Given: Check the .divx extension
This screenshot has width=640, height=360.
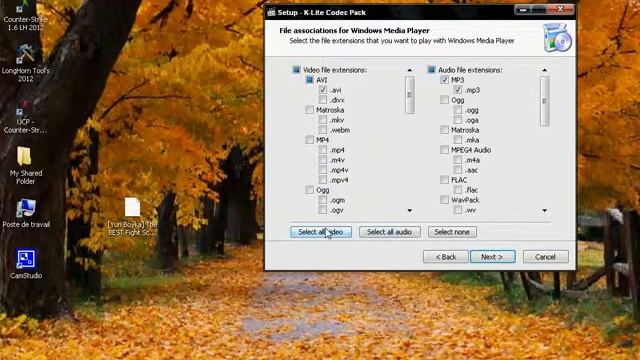Looking at the screenshot, I should pos(323,100).
